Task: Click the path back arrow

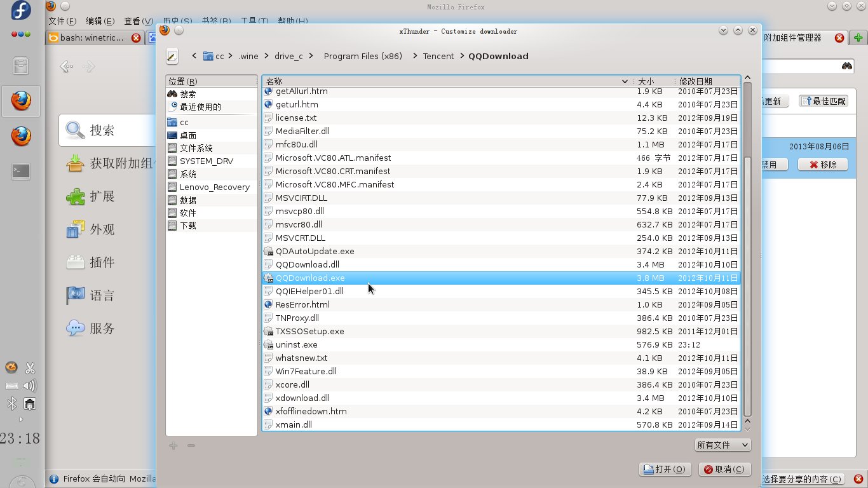Action: coord(194,56)
